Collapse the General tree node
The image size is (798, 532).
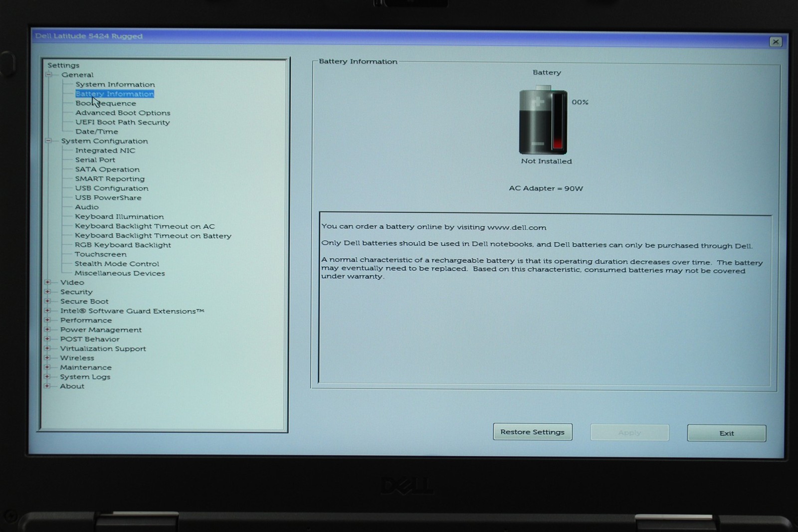49,75
